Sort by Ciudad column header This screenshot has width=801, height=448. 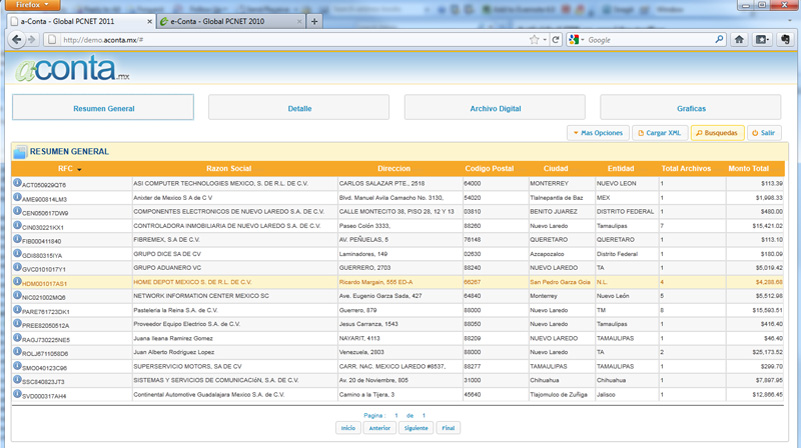(556, 169)
